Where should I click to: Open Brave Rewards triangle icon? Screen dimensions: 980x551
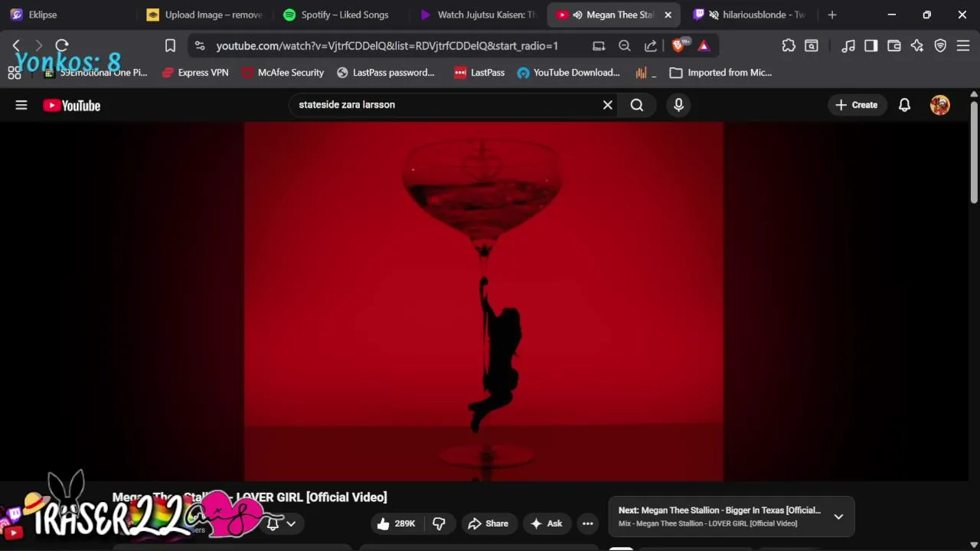704,46
